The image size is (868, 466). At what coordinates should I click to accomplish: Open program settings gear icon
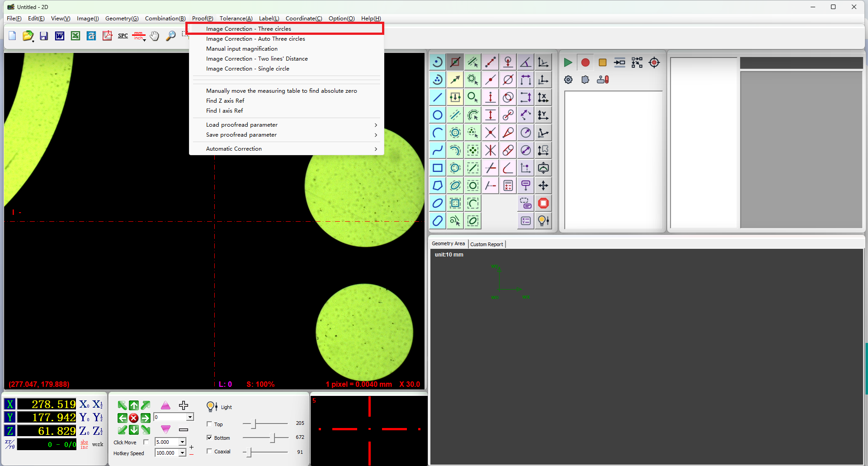(568, 80)
